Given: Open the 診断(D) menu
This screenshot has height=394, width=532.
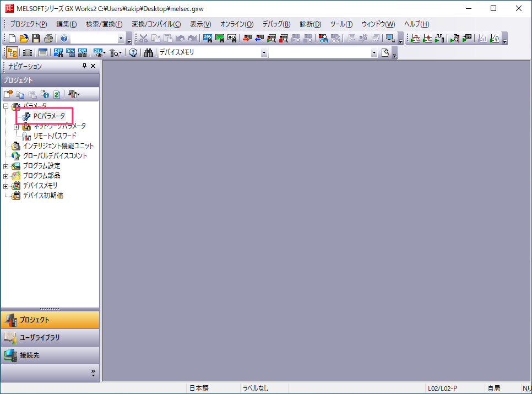Looking at the screenshot, I should [x=311, y=24].
